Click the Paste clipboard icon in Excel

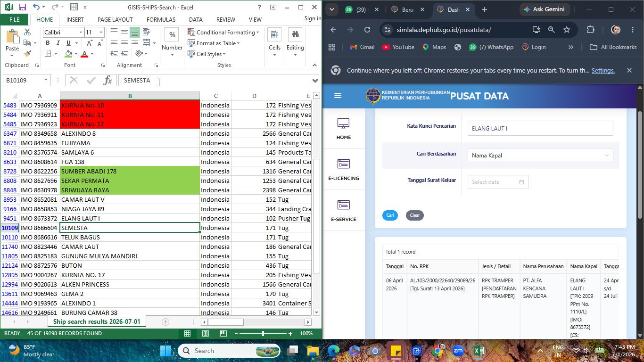[12, 37]
